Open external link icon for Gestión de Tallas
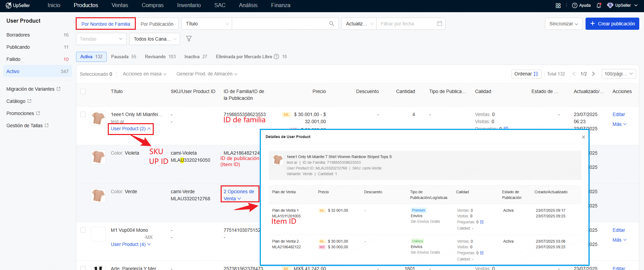644x270 pixels. 47,125
